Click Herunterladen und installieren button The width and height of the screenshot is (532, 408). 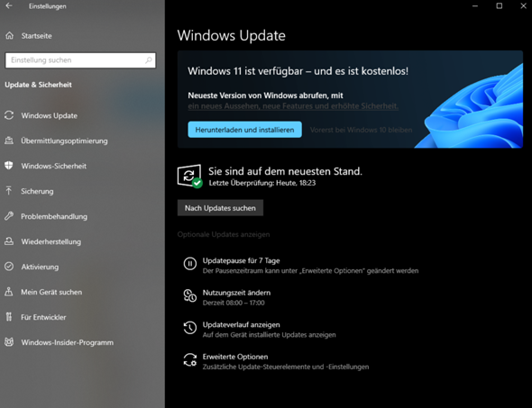(x=244, y=130)
